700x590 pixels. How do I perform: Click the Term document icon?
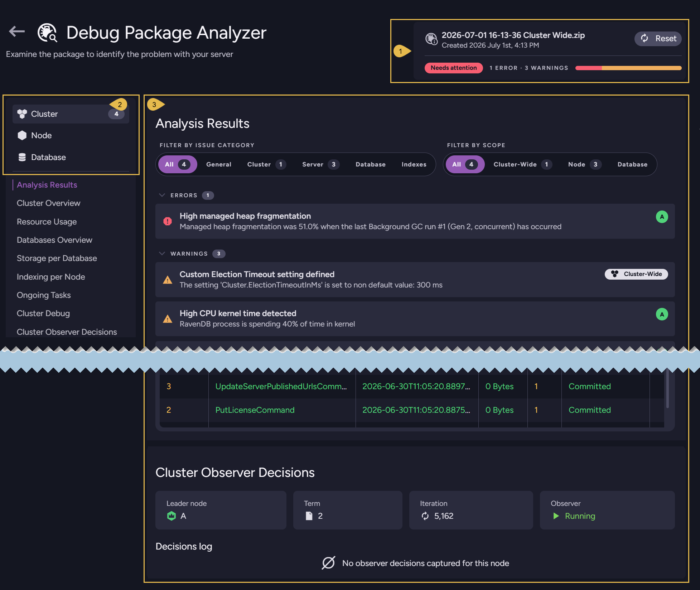309,516
